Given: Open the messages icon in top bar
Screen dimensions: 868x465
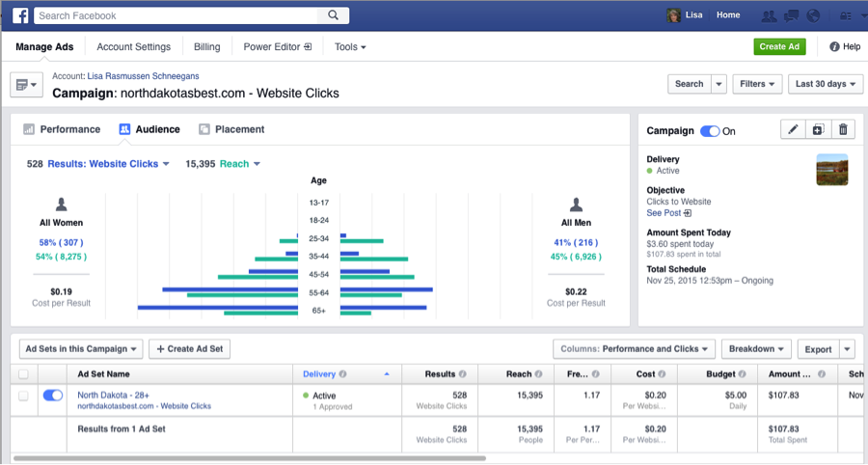Looking at the screenshot, I should (791, 15).
